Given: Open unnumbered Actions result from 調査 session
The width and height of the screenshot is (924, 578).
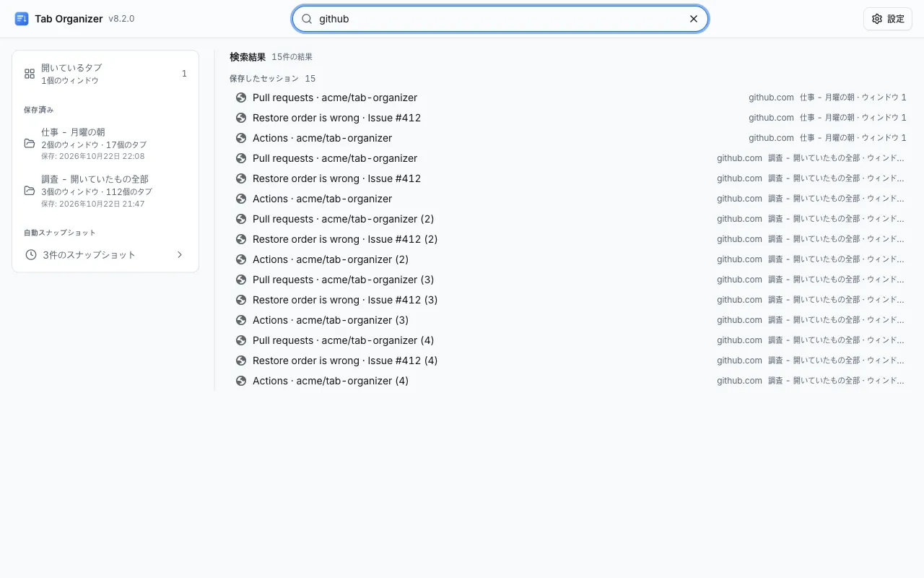Looking at the screenshot, I should [571, 199].
